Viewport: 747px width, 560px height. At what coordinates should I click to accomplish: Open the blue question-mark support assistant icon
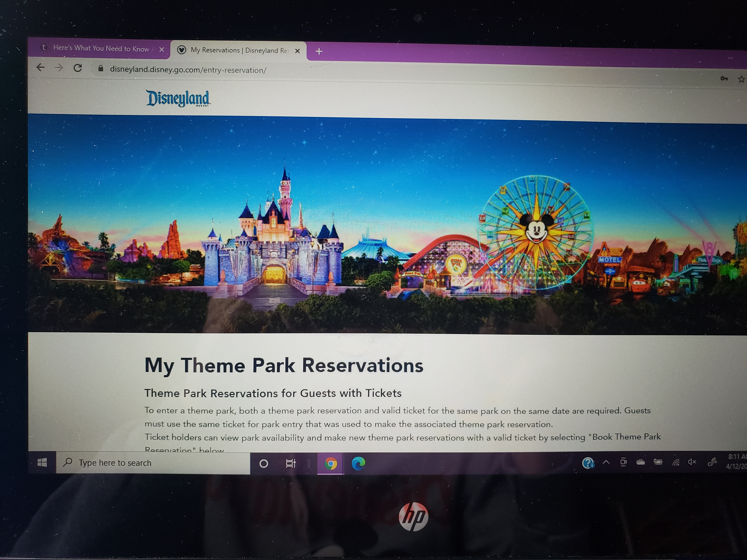588,463
